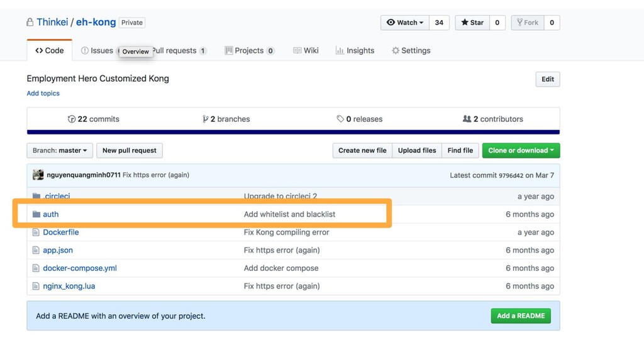Click the Code brackets icon
Image resolution: width=644 pixels, height=362 pixels.
39,50
